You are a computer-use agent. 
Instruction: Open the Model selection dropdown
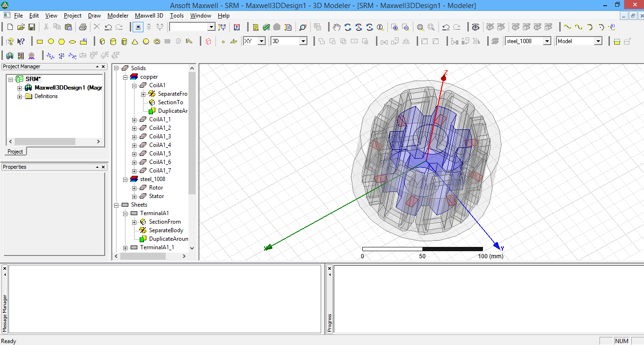coord(599,41)
